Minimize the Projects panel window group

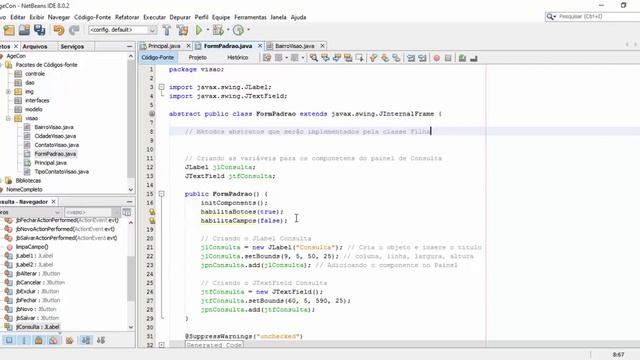tap(129, 47)
